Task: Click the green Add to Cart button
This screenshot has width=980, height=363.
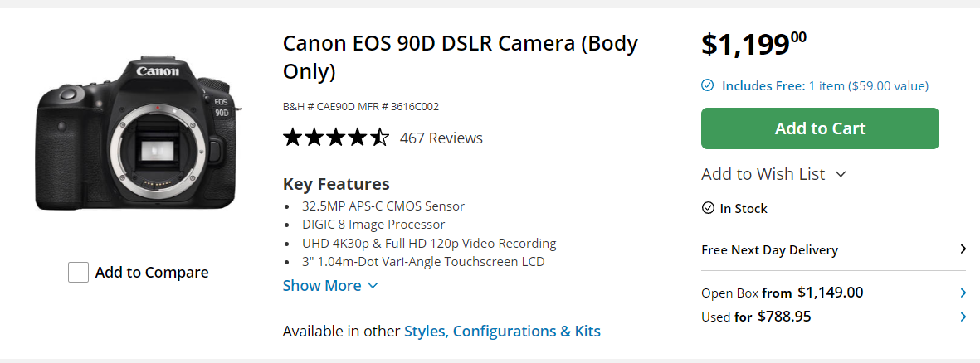Action: (x=820, y=128)
